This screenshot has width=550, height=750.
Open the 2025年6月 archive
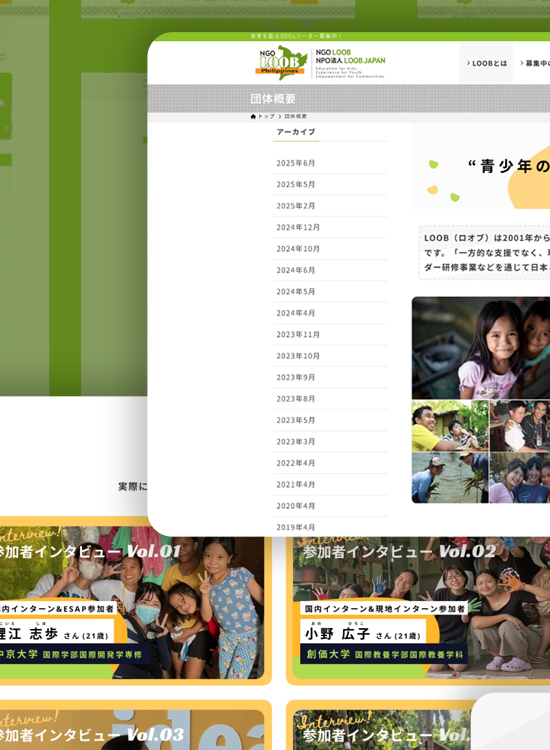[296, 163]
